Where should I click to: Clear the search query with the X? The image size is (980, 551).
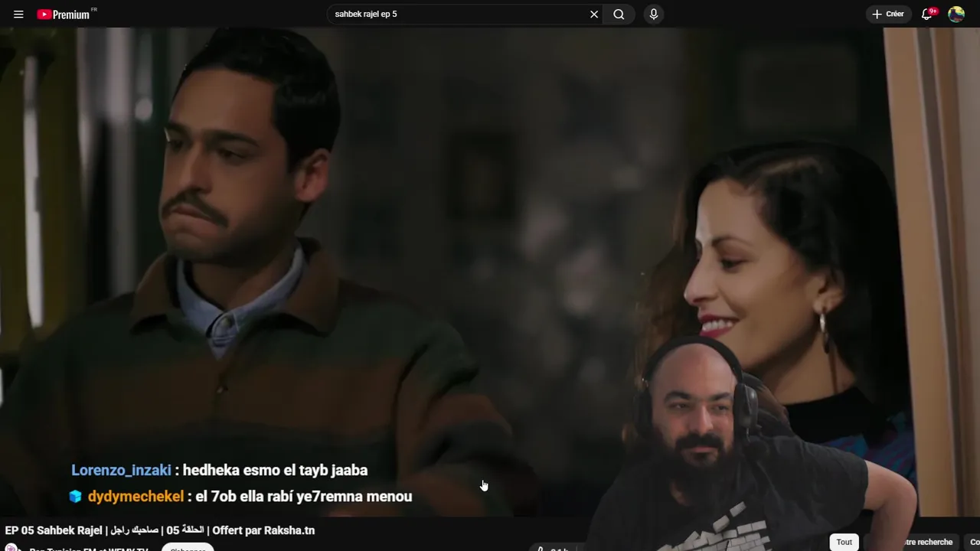click(x=594, y=14)
